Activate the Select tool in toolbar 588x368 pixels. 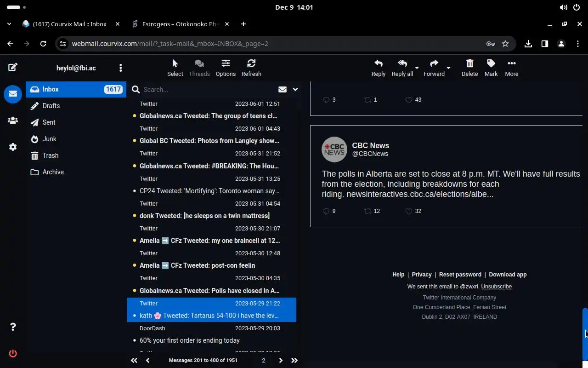click(x=175, y=68)
